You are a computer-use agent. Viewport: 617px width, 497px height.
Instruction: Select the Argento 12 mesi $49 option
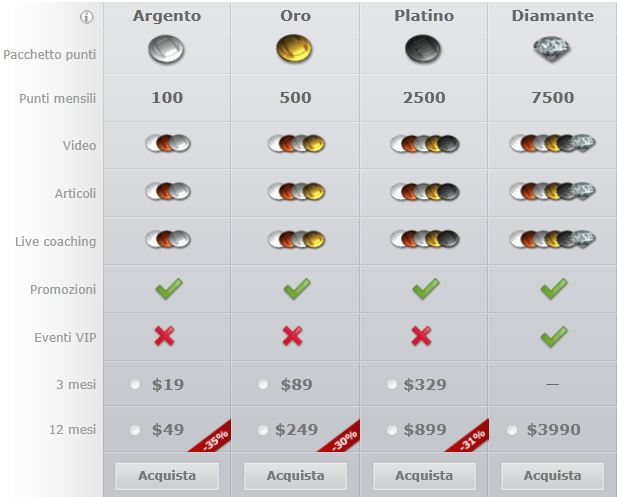pyautogui.click(x=135, y=430)
